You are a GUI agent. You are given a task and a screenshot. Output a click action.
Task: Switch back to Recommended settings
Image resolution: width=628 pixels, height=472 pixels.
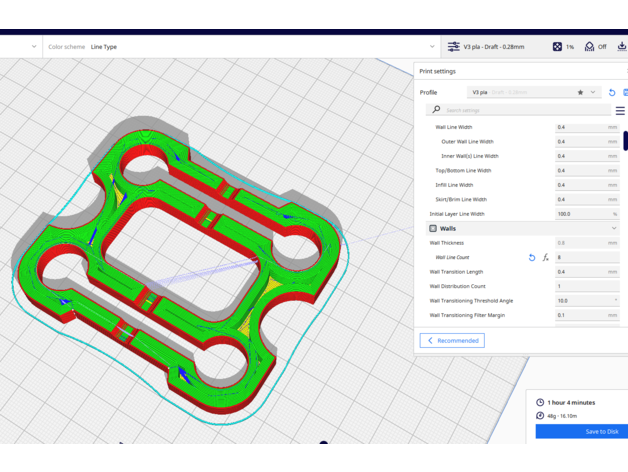pyautogui.click(x=451, y=341)
